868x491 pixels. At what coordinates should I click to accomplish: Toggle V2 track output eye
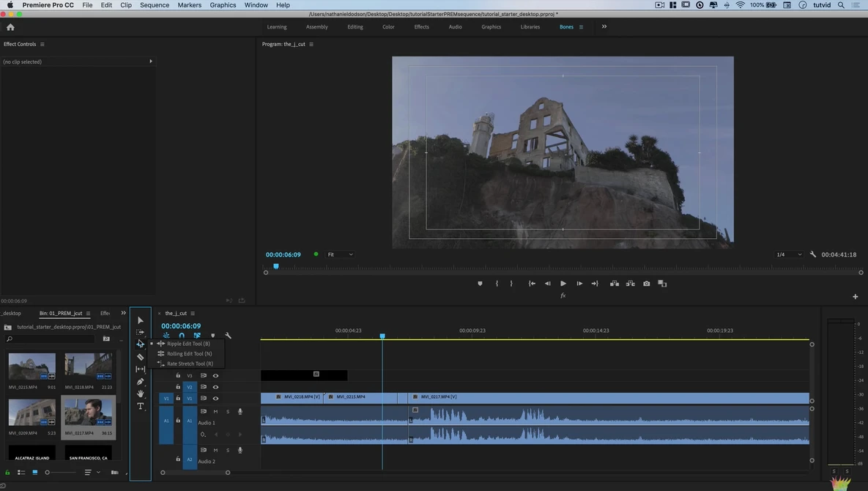coord(216,387)
